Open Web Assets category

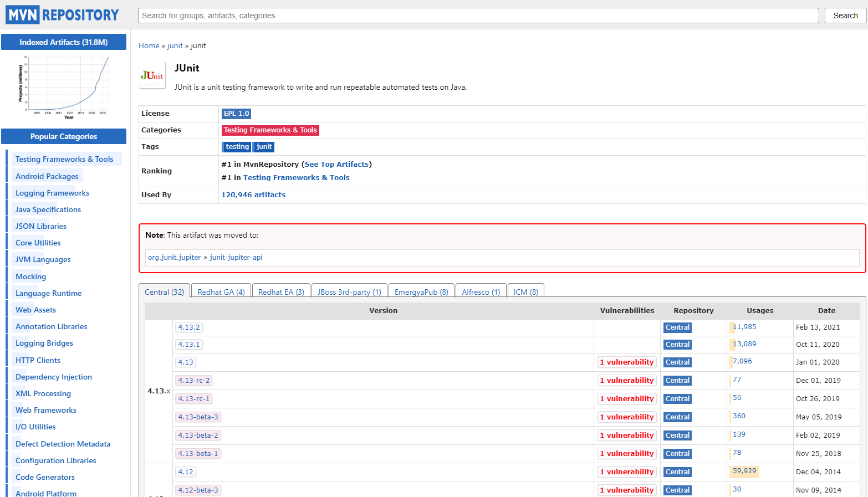35,310
